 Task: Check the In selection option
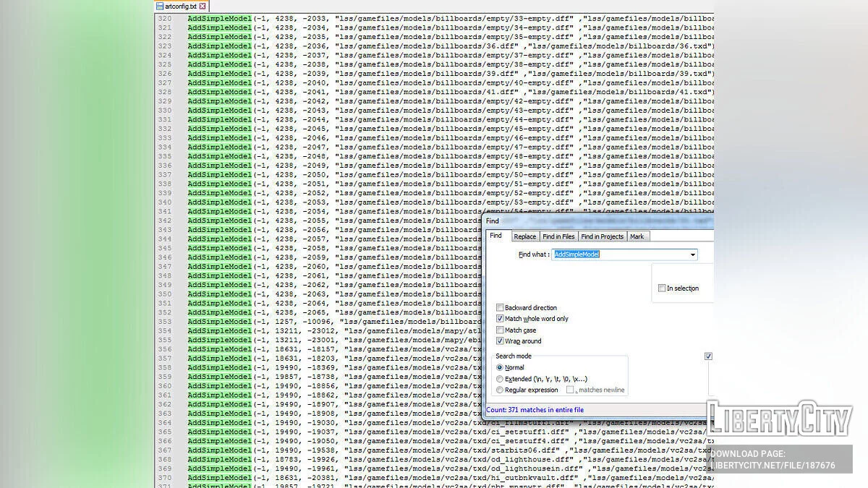click(662, 288)
